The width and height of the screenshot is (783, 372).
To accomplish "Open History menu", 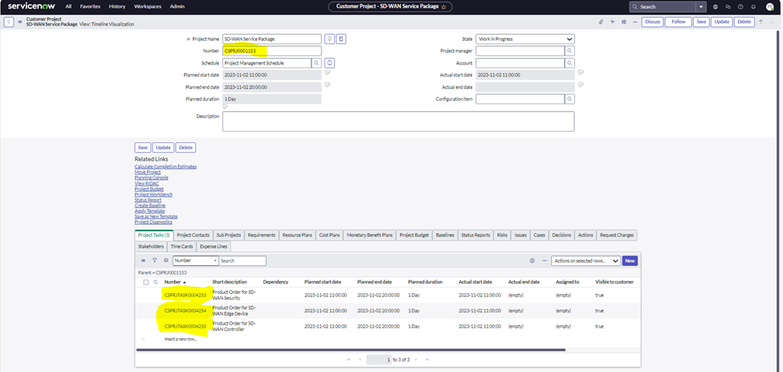I will [x=117, y=6].
